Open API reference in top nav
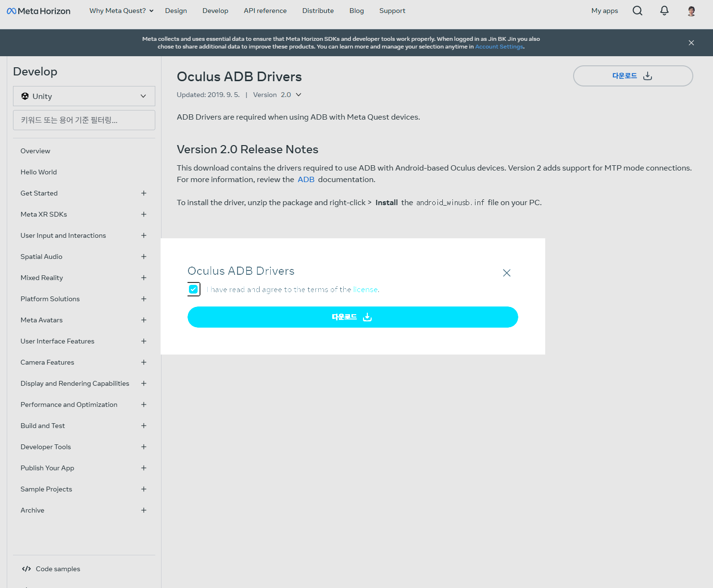Screen dimensions: 713x588 click(265, 11)
